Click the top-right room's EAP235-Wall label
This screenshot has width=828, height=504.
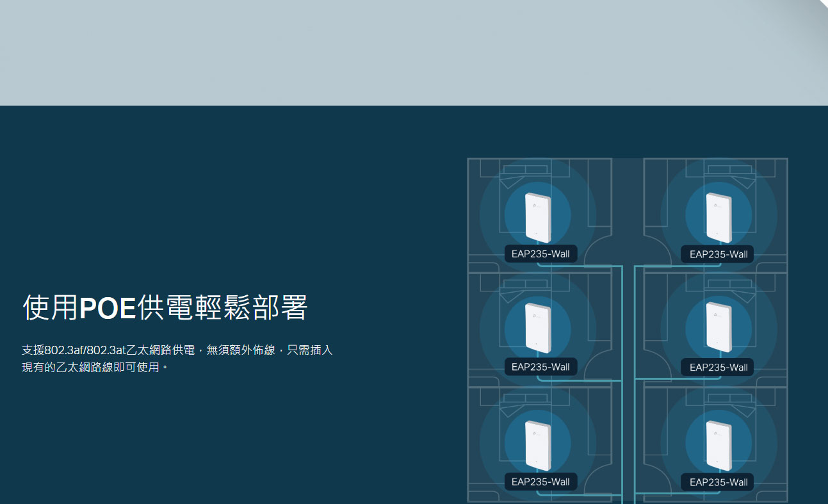[x=718, y=254]
